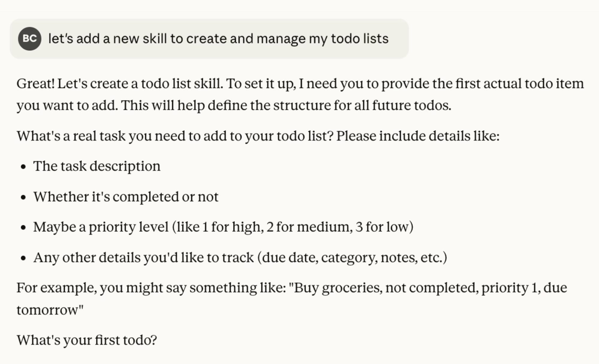Click the word "tomorrow" ending the example
Screen dimensions: 599x364
(48, 310)
